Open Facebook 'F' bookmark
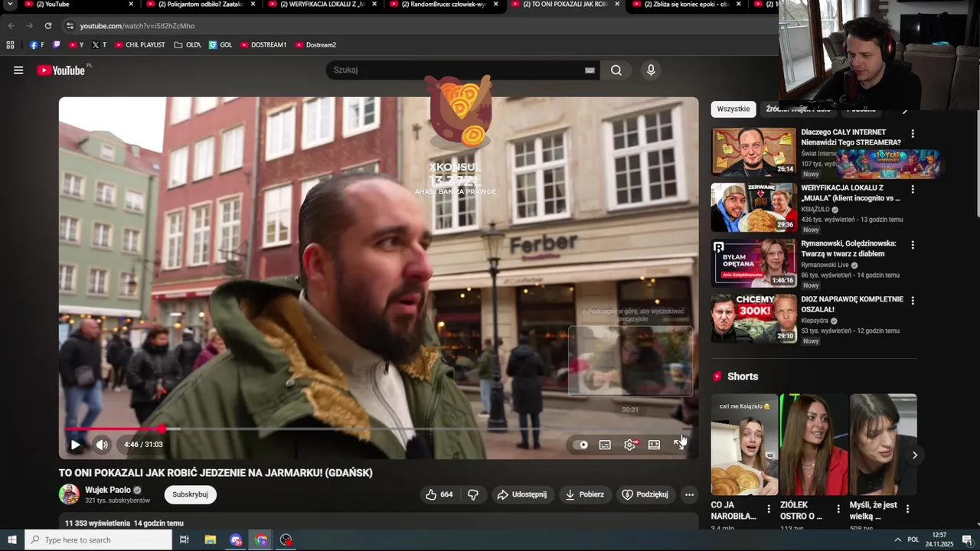Viewport: 980px width, 551px height. (x=37, y=45)
